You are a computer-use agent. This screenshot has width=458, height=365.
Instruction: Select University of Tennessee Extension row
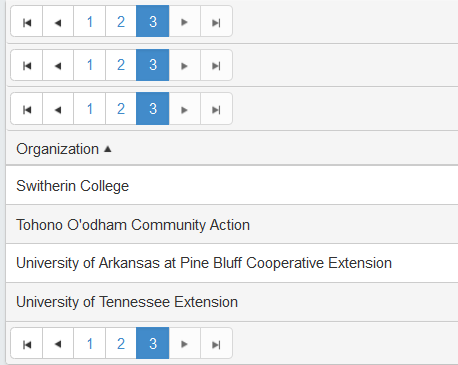point(232,302)
